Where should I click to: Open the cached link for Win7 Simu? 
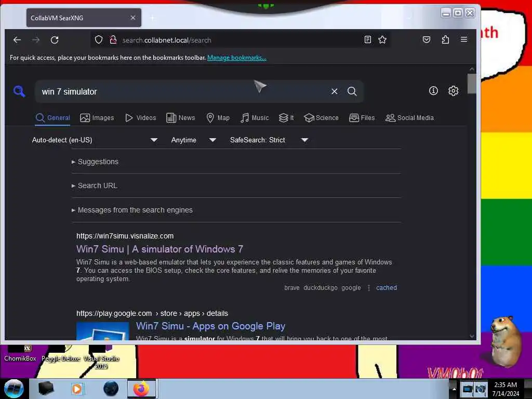(386, 288)
